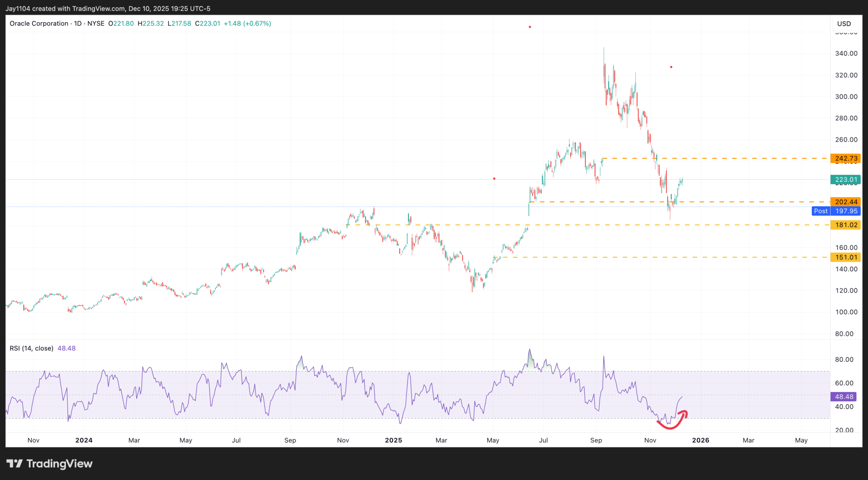Viewport: 868px width, 480px height.
Task: Select the red dot marker above the chart
Action: [530, 27]
